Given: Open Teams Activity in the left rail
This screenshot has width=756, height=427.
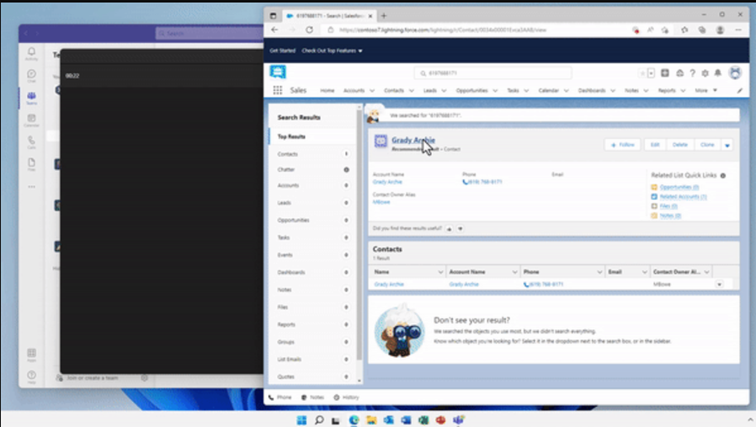Looking at the screenshot, I should (x=31, y=53).
